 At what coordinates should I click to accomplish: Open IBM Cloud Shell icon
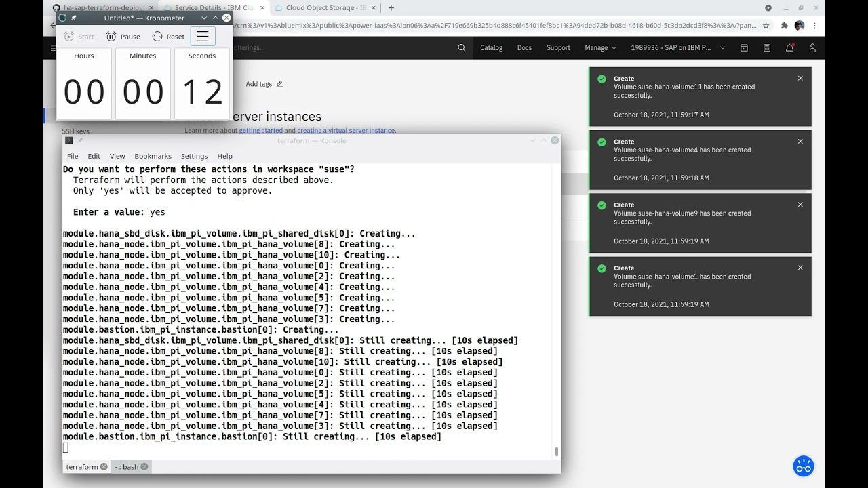point(744,47)
